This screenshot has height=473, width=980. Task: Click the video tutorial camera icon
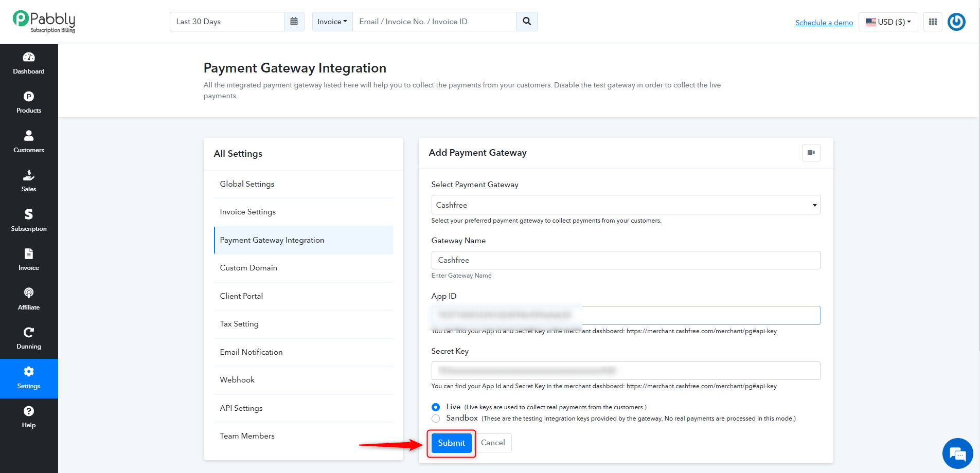click(x=811, y=153)
